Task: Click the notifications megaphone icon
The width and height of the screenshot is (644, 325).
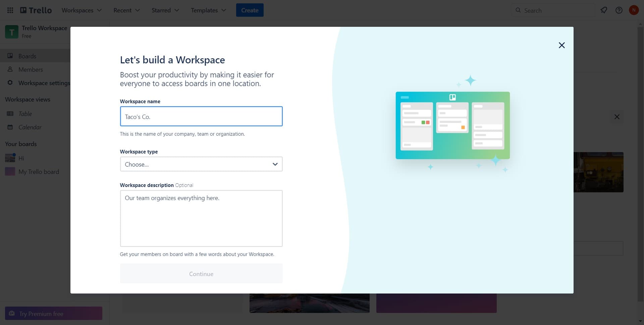Action: [x=604, y=10]
